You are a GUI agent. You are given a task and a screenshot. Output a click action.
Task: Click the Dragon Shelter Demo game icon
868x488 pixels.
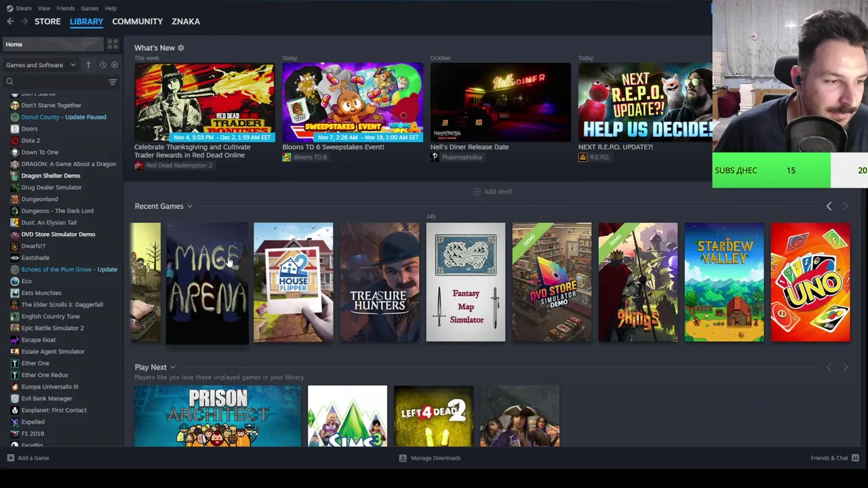pyautogui.click(x=15, y=176)
